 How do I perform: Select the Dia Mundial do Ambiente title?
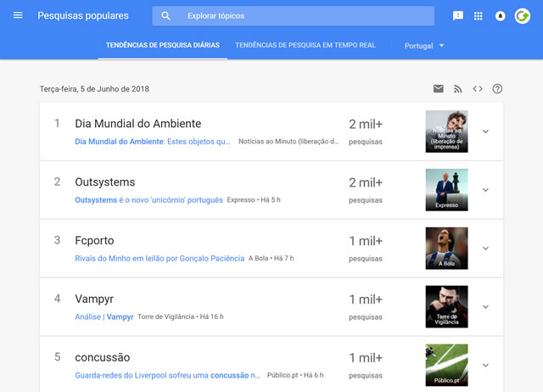coord(138,124)
